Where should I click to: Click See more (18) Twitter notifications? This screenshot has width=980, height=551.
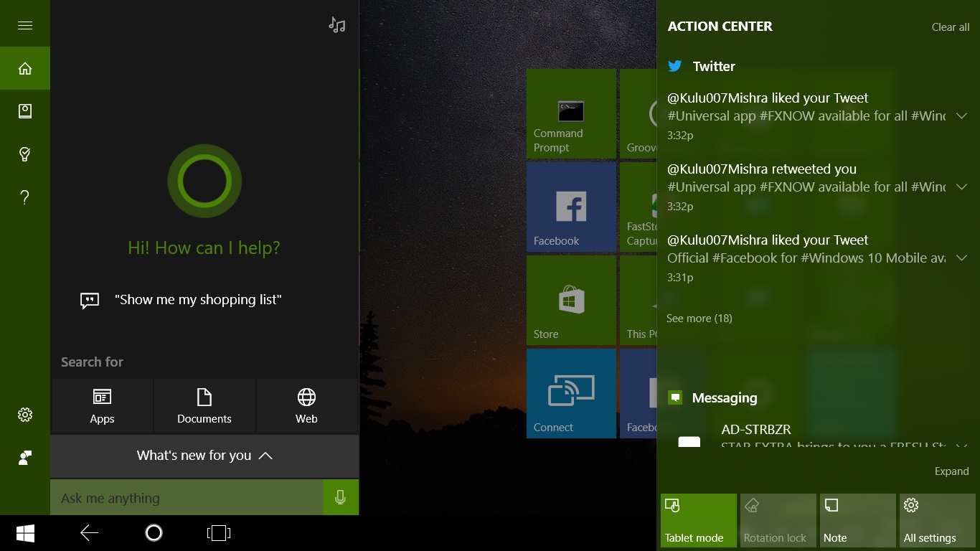699,318
